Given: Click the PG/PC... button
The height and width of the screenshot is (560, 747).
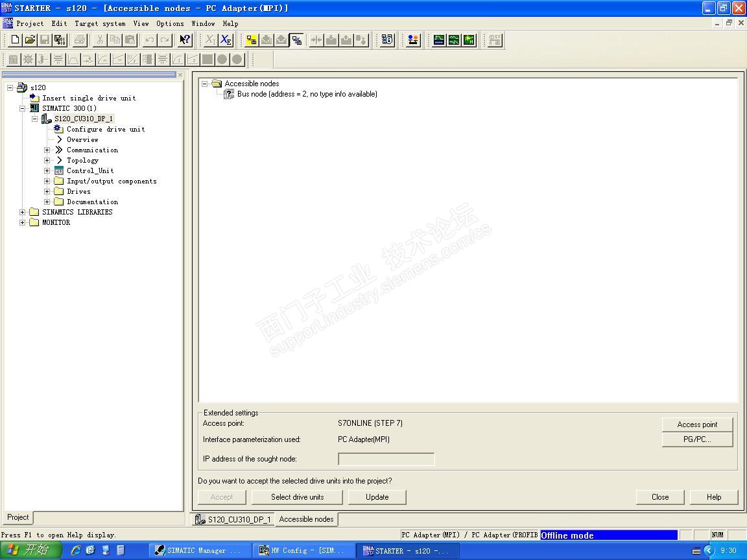Looking at the screenshot, I should 697,439.
